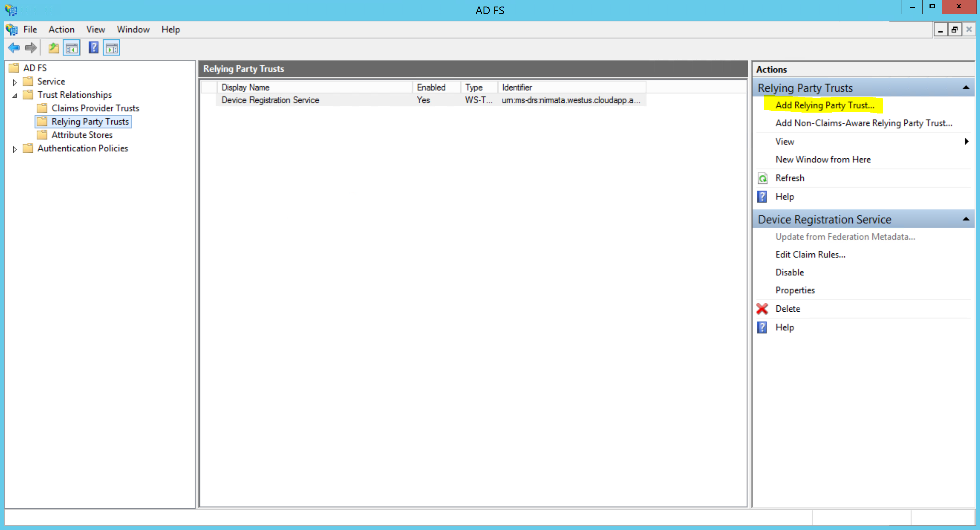Viewport: 980px width, 530px height.
Task: Click the Service folder icon in tree
Action: tap(28, 81)
